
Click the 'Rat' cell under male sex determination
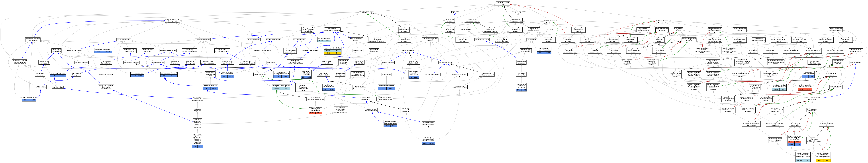(329, 53)
